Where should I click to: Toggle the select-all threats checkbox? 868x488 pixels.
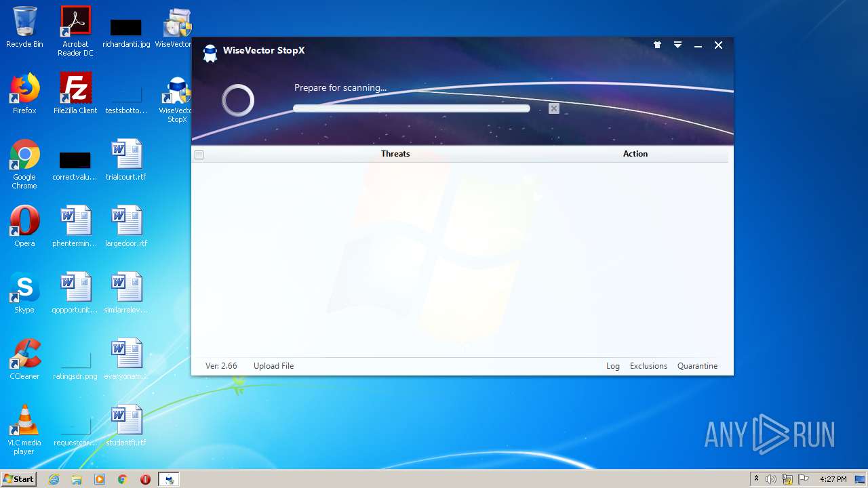pos(199,155)
